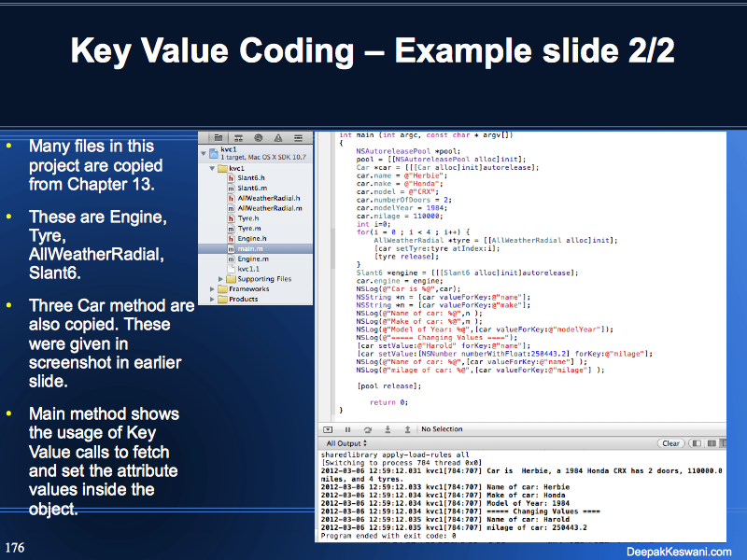Show only the variables pane in debug area

[698, 443]
